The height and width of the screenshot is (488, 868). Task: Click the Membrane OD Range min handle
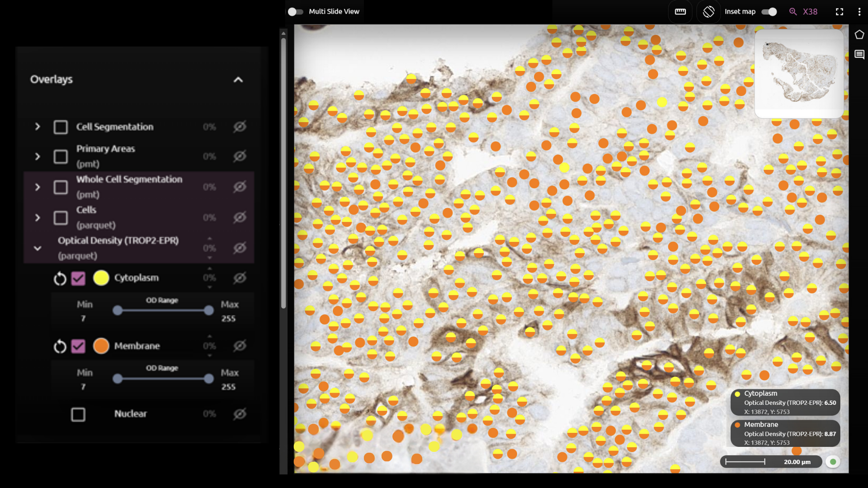pyautogui.click(x=118, y=379)
